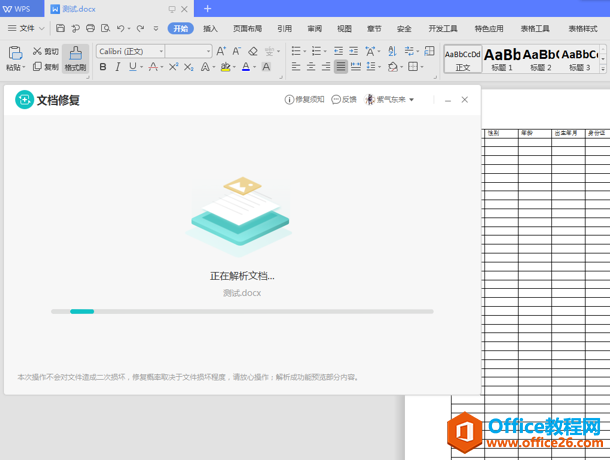Open underline style dropdown arrow
The width and height of the screenshot is (610, 460).
click(142, 67)
